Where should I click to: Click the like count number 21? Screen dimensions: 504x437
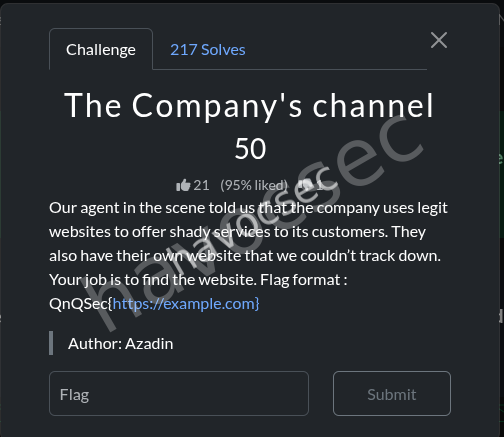pos(201,185)
